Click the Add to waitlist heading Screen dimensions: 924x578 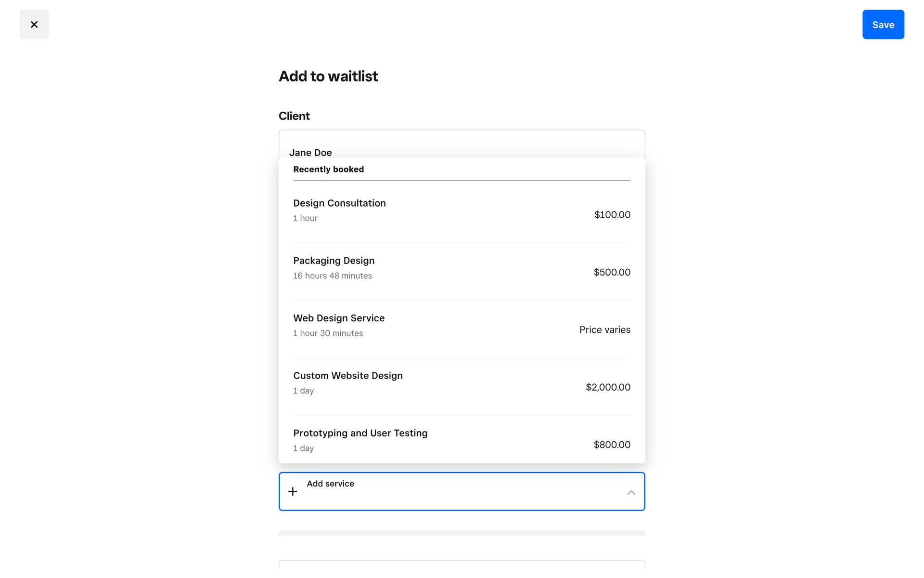[x=328, y=77]
